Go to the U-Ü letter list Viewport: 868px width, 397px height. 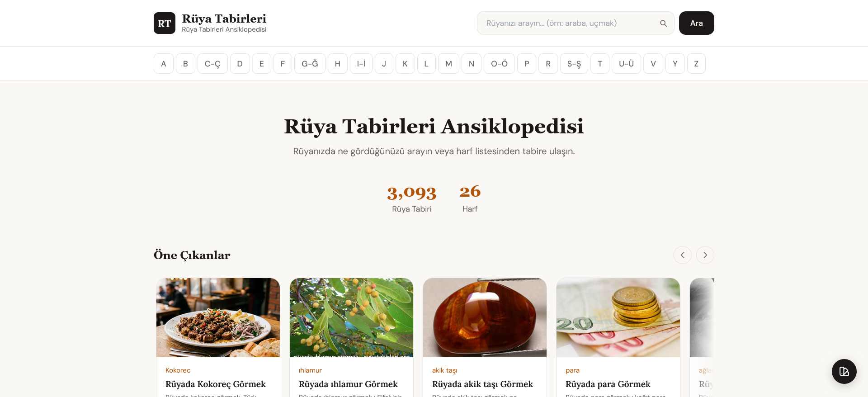click(627, 64)
